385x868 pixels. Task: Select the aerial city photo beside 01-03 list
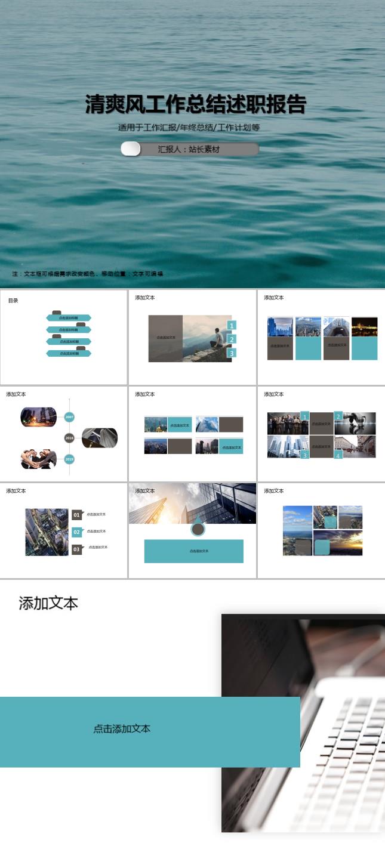click(47, 532)
